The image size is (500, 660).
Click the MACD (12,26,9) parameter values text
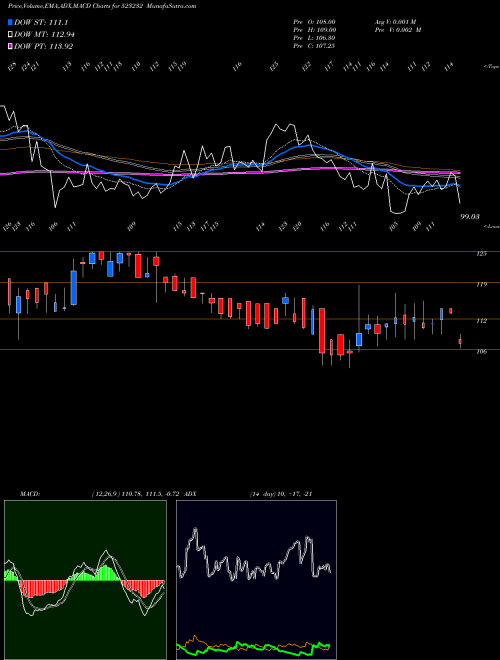coord(138,494)
